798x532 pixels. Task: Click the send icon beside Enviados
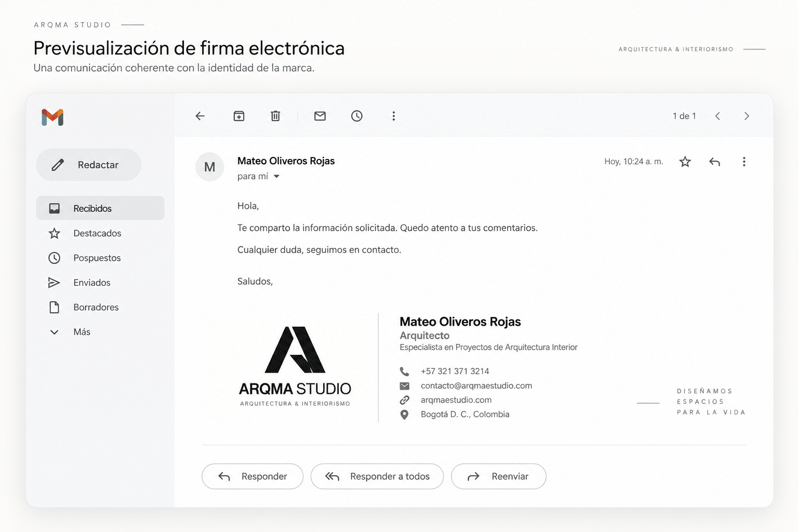tap(54, 283)
